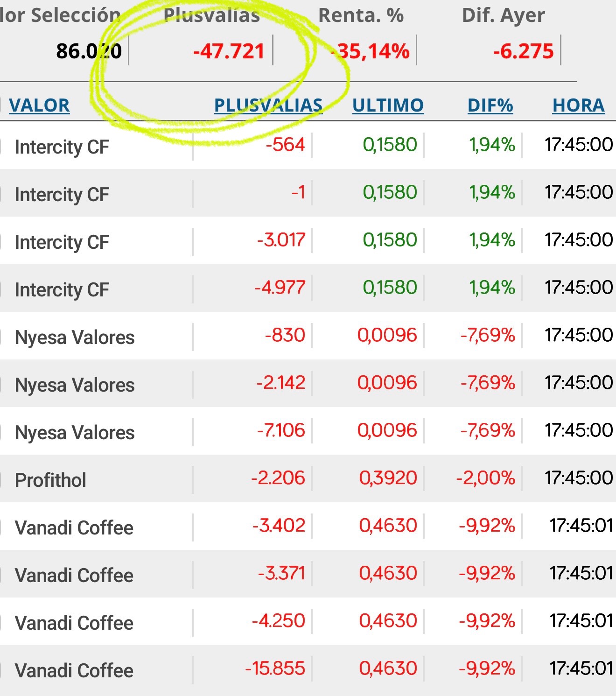
Task: Sort by DIF% column header
Action: point(490,105)
